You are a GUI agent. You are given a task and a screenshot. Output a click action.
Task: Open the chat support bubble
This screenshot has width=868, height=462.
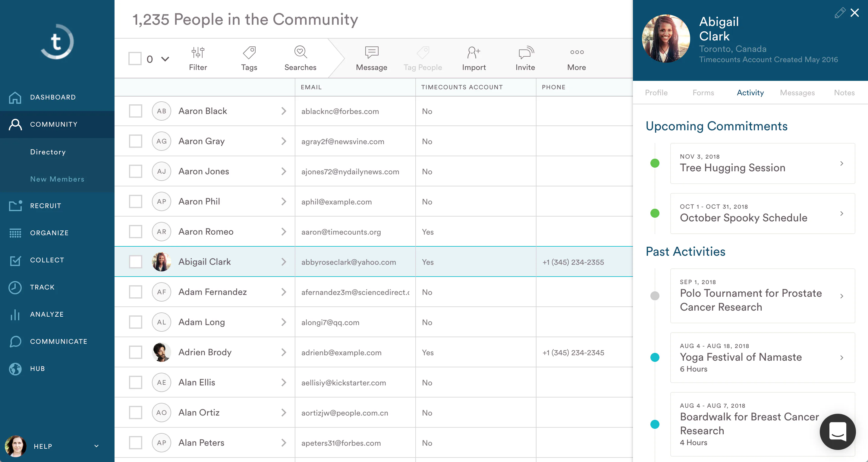point(837,431)
